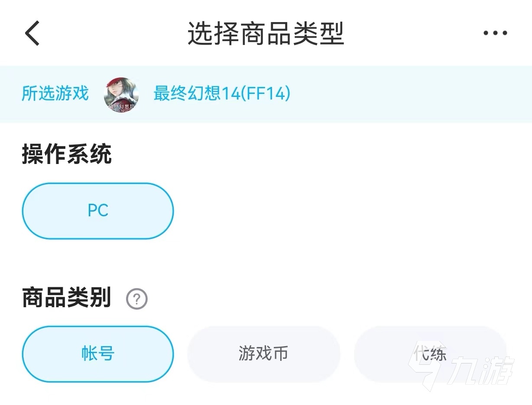The height and width of the screenshot is (405, 532).
Task: Choose the 帐号 product category
Action: coord(98,354)
